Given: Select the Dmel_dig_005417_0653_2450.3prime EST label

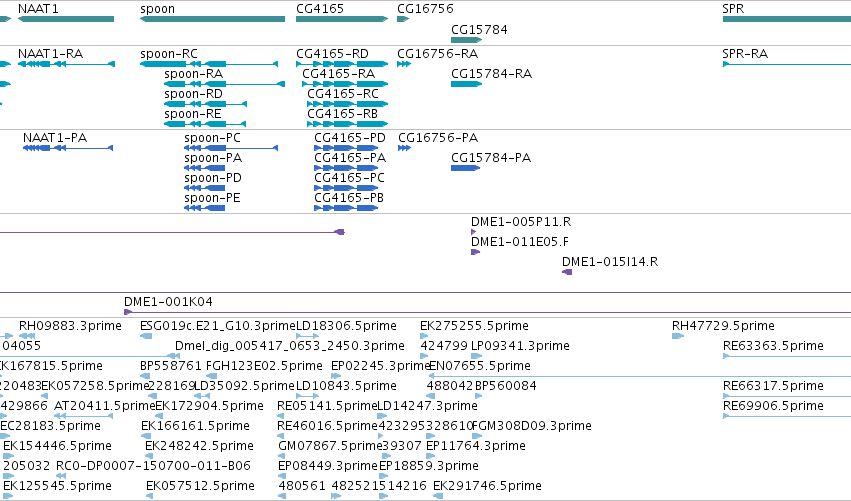Looking at the screenshot, I should coord(290,346).
